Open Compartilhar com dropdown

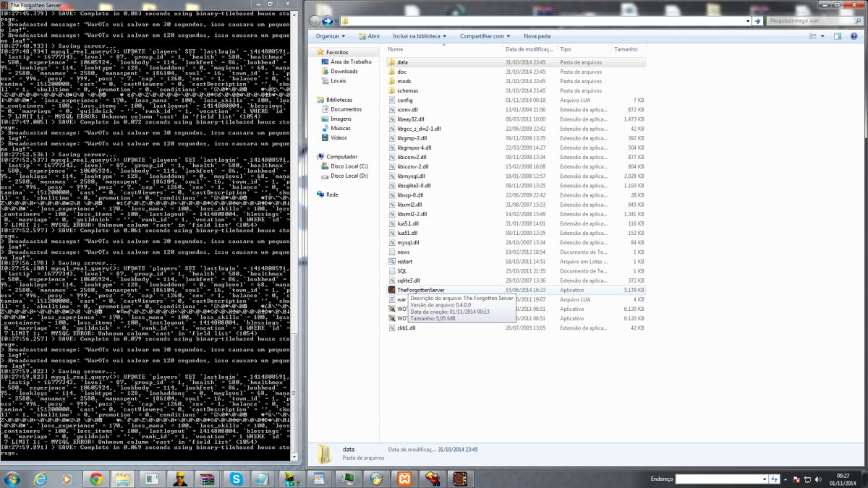pos(485,36)
